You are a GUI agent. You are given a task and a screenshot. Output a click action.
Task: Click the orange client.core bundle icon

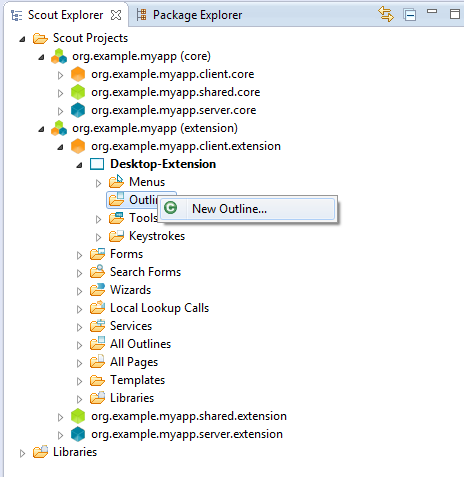point(78,74)
